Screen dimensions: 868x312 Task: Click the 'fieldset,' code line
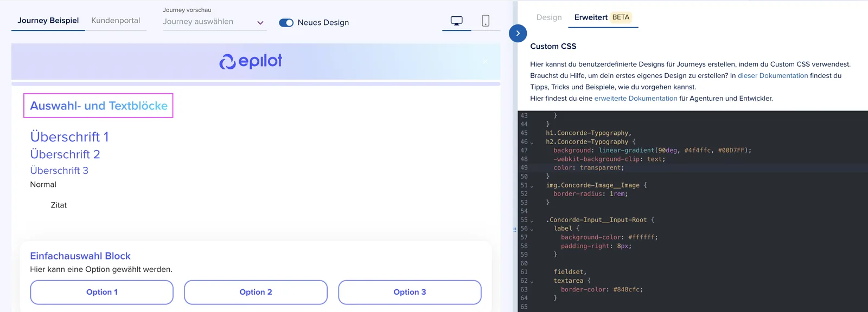(x=570, y=272)
